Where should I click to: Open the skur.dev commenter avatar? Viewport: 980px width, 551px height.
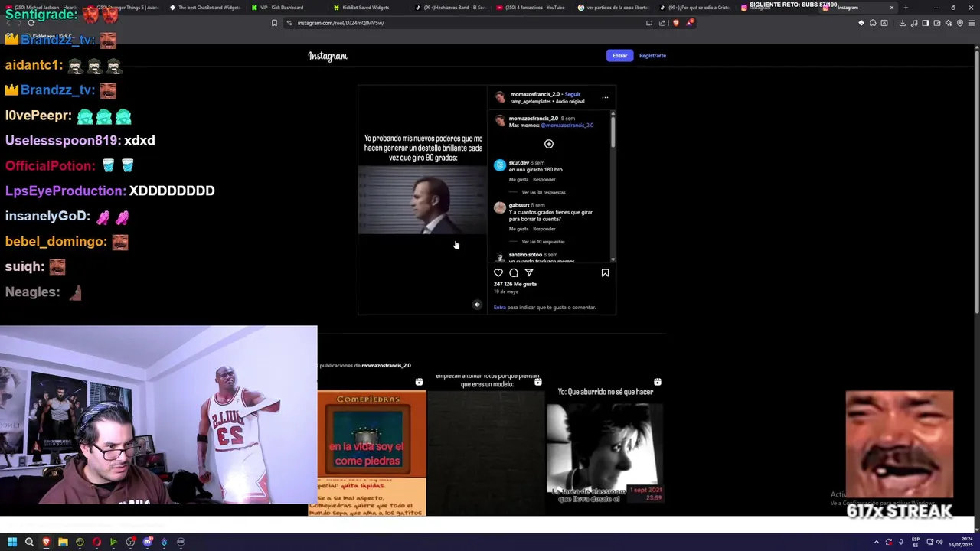[x=500, y=165]
